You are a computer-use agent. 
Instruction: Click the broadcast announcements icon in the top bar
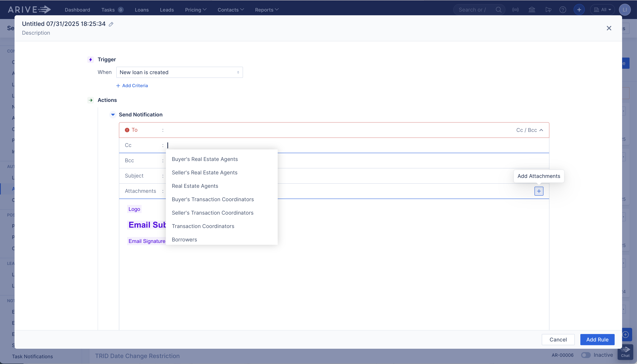(x=516, y=10)
